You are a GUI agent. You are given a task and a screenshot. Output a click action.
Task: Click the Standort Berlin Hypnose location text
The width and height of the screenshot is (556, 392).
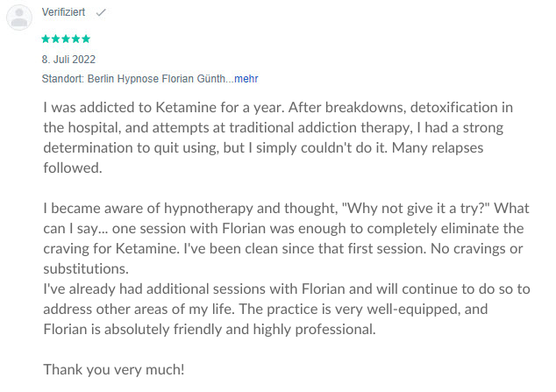(x=138, y=78)
